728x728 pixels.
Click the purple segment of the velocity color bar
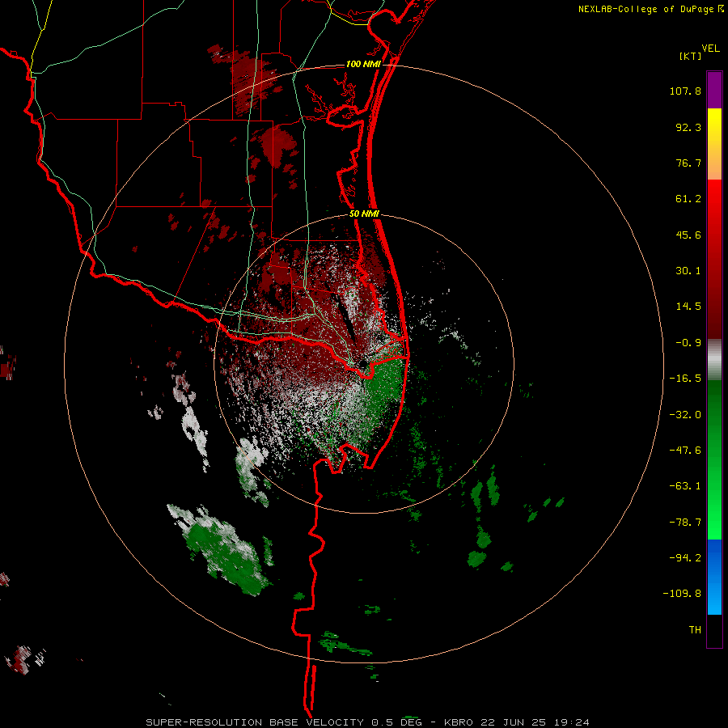pyautogui.click(x=714, y=90)
